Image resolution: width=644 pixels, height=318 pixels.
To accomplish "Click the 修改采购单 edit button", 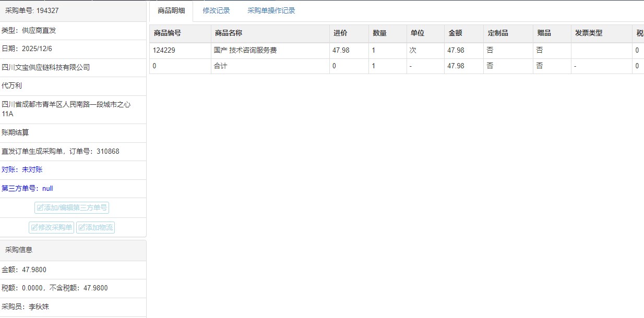I will (51, 227).
